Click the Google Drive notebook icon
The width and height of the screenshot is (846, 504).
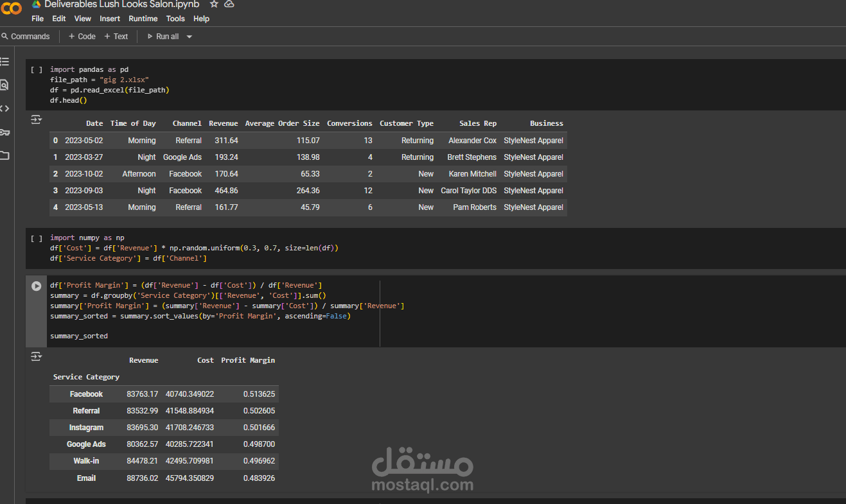click(37, 4)
